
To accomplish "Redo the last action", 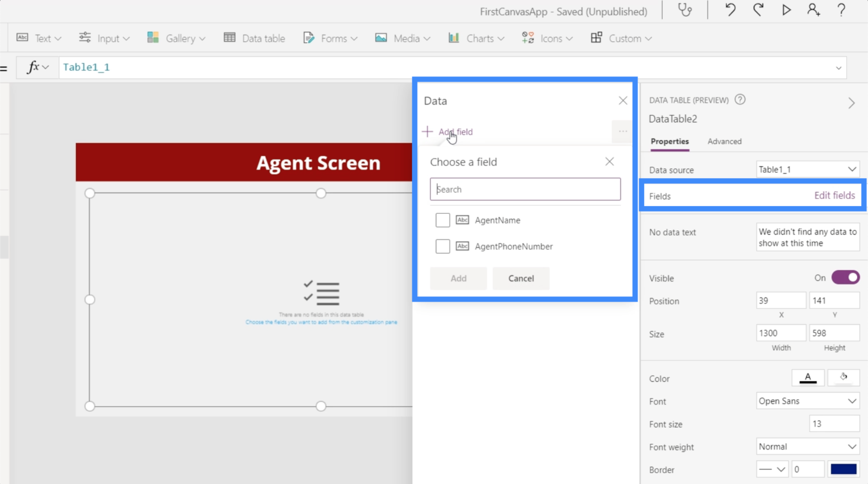I will click(x=758, y=10).
